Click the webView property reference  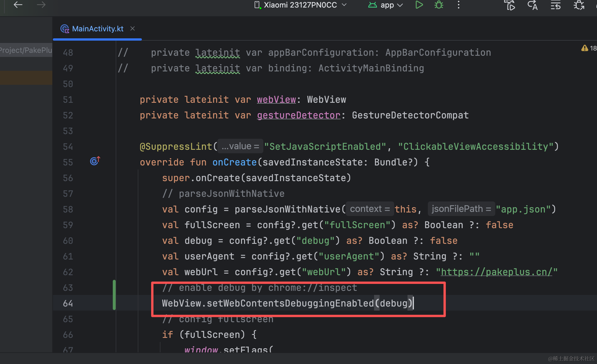(x=276, y=100)
